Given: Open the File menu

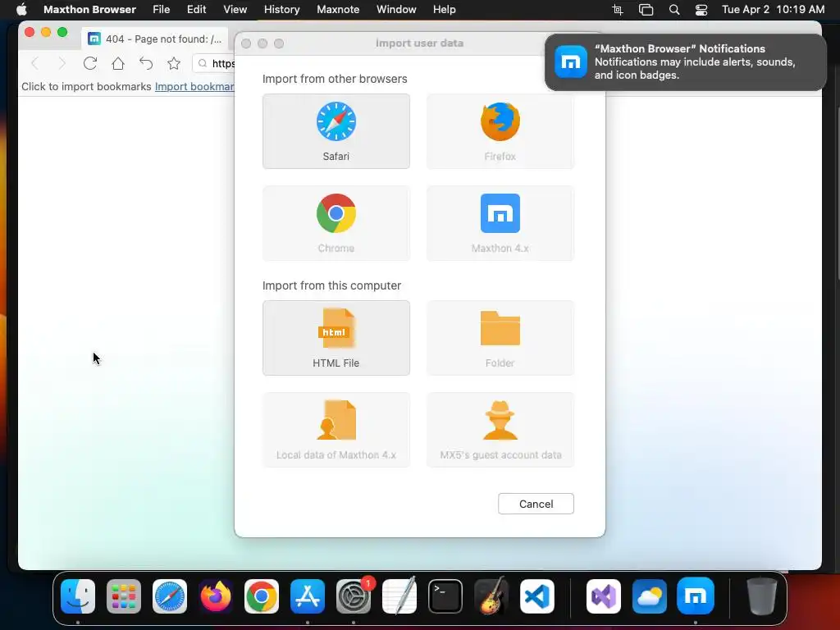Looking at the screenshot, I should coord(162,10).
